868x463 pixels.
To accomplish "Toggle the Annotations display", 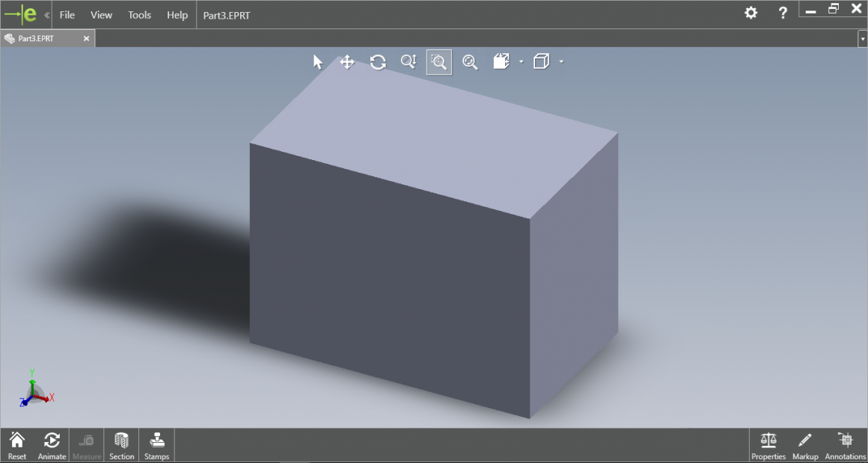I will (845, 444).
